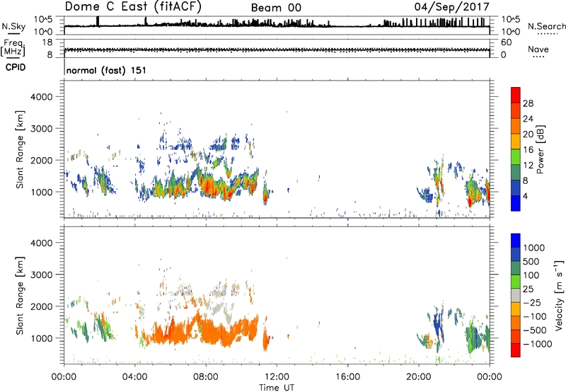The height and width of the screenshot is (392, 566).
Task: Pick the light green 12–16 dB power swatch
Action: click(516, 157)
